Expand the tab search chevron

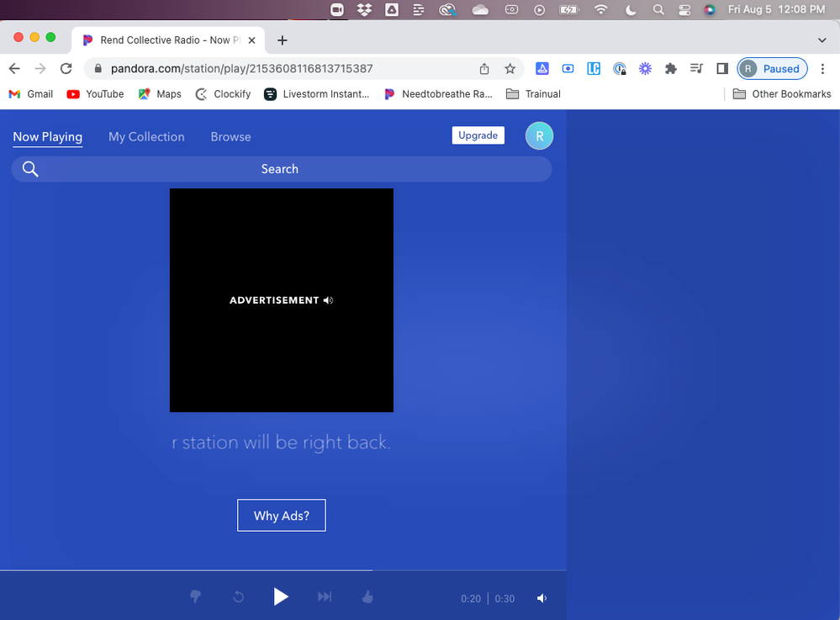point(822,40)
